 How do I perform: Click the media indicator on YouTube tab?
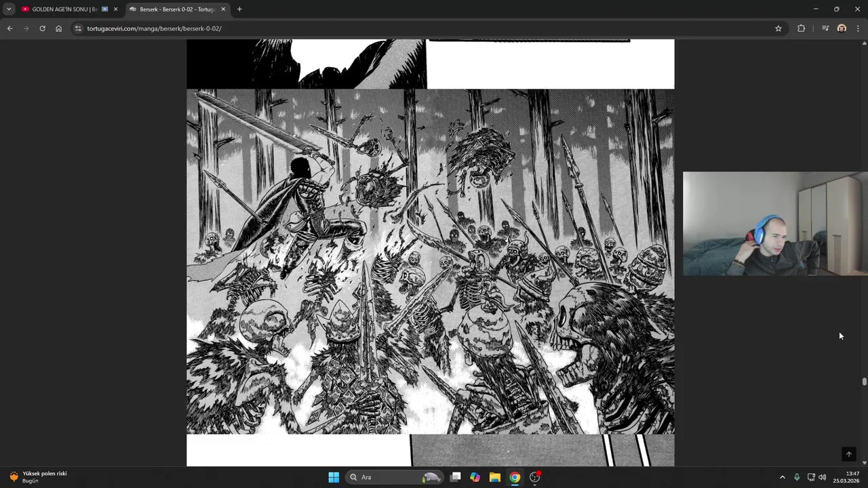click(x=104, y=9)
